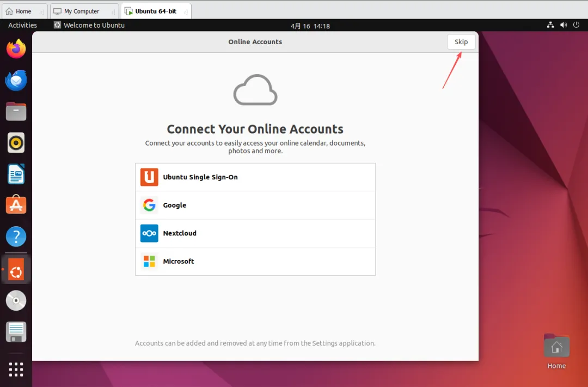
Task: Close the Home tab
Action: pos(42,12)
